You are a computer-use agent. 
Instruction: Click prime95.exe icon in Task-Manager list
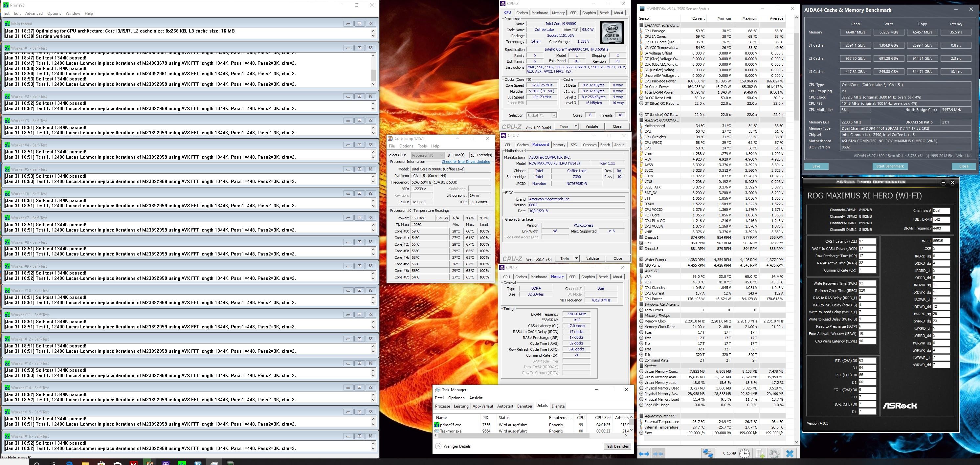pos(437,425)
